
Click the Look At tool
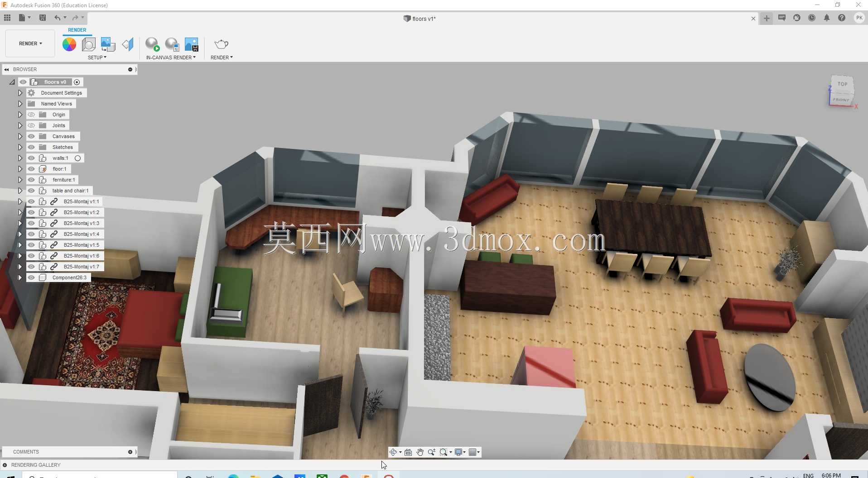[x=408, y=452]
